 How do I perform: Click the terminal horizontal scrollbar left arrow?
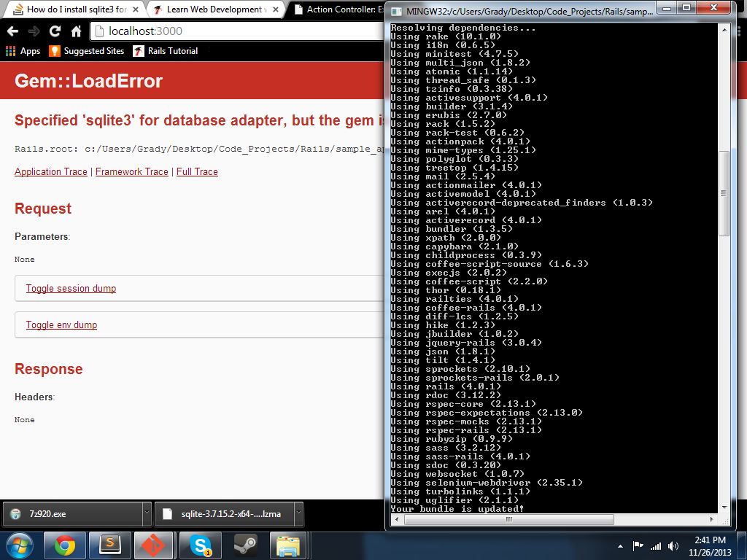[396, 519]
